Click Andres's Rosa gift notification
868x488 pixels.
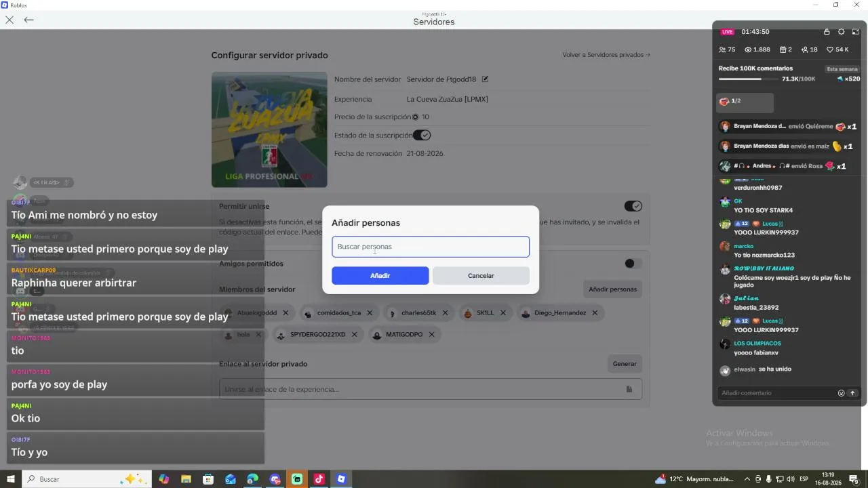click(x=783, y=166)
